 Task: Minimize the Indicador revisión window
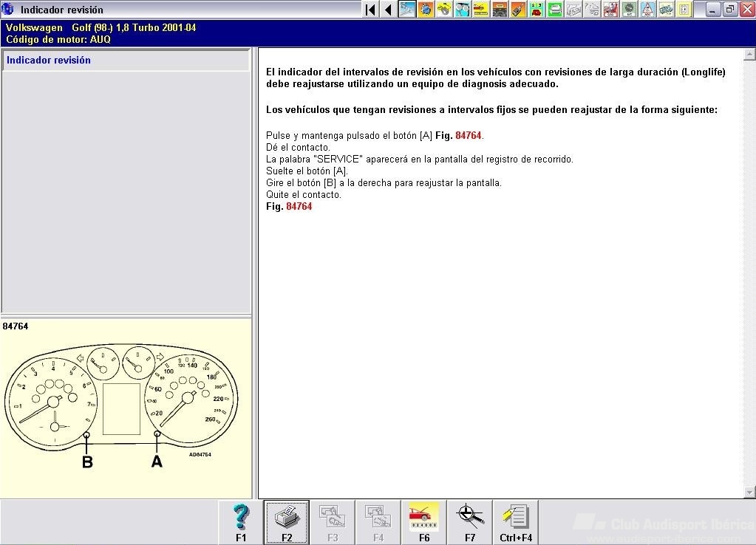click(x=712, y=10)
